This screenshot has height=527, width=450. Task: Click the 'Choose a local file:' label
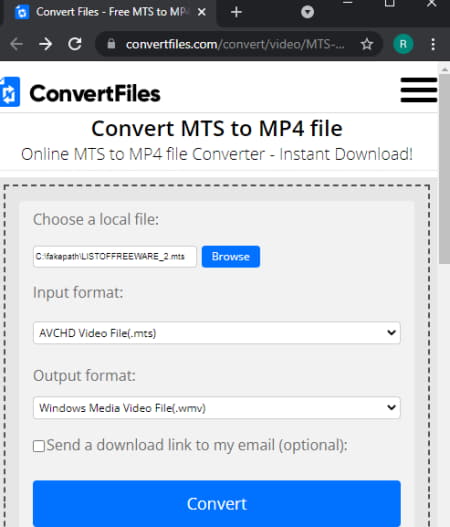96,219
